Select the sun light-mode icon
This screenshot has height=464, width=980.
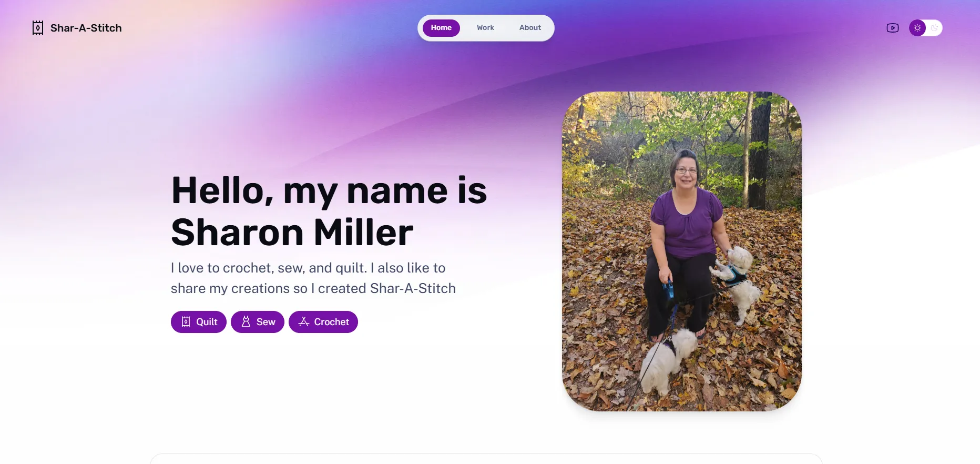coord(917,28)
